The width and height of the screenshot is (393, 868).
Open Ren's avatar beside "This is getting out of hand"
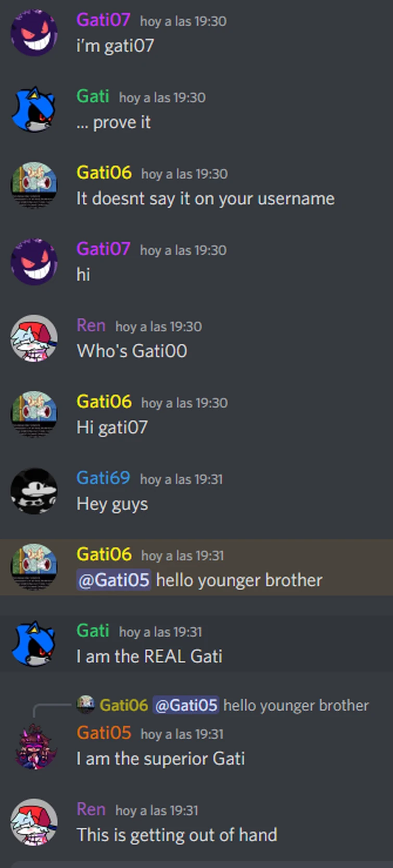34,822
